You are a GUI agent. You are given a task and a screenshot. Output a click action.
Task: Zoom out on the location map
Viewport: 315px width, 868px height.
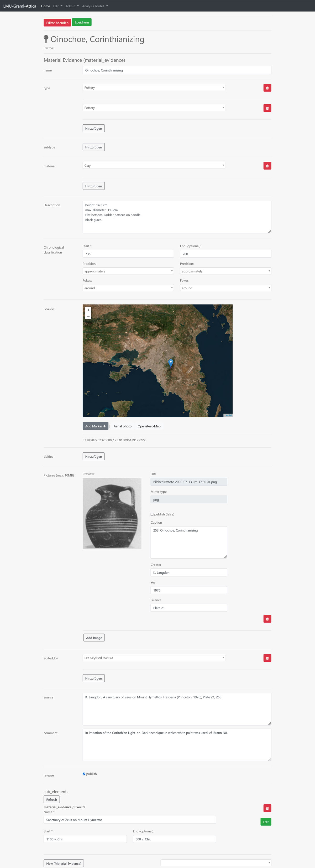[88, 316]
